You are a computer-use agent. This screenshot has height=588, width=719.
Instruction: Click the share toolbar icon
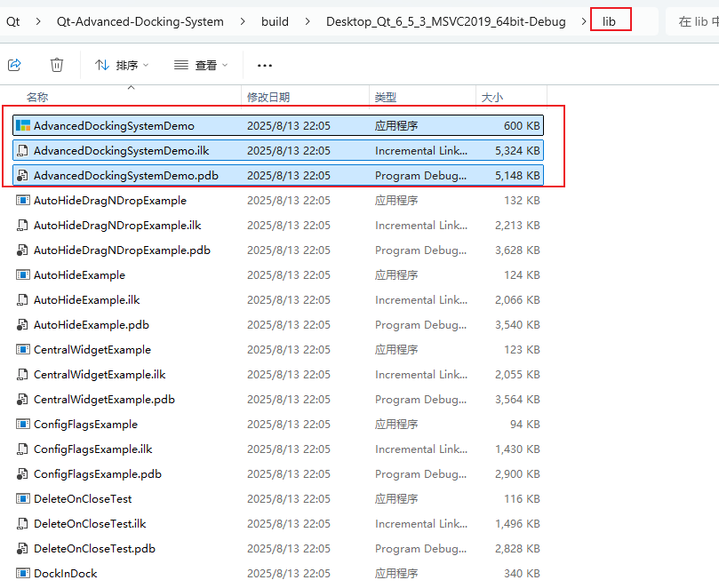coord(15,65)
